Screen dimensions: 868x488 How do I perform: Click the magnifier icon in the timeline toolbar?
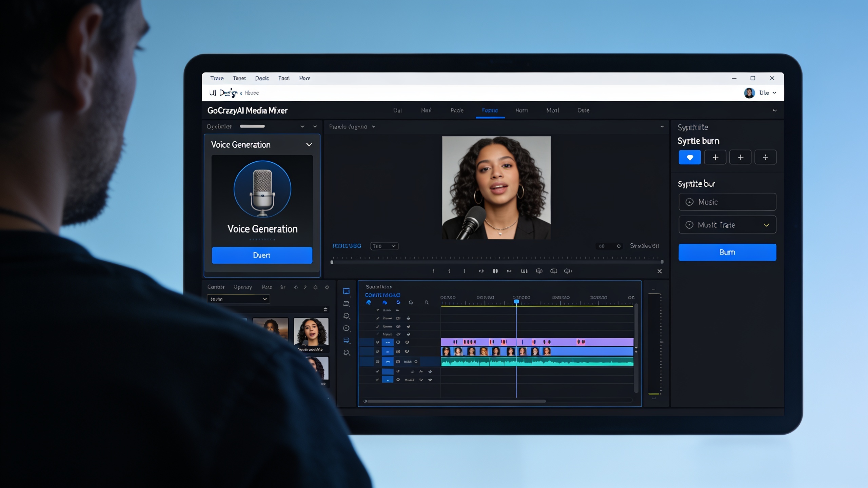[x=427, y=302]
